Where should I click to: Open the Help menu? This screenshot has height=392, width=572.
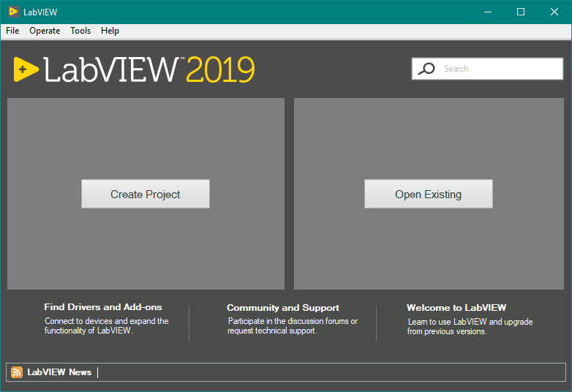(110, 31)
